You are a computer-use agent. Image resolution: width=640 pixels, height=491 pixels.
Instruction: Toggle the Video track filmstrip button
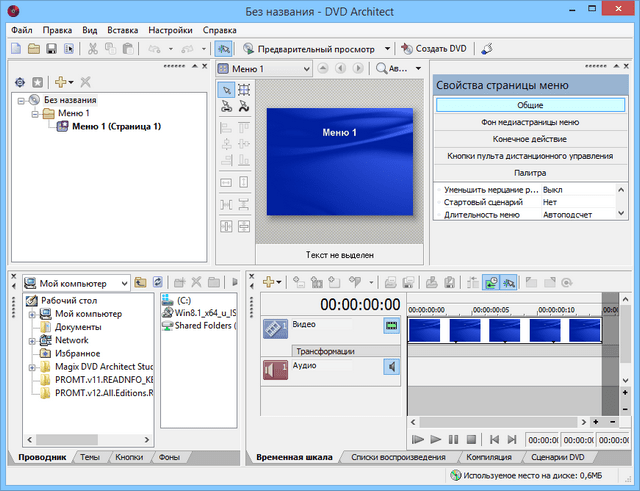(x=390, y=326)
